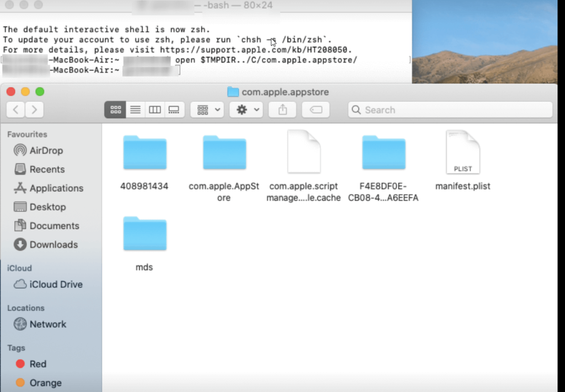Click the Locations sidebar heading
565x392 pixels.
pyautogui.click(x=25, y=308)
